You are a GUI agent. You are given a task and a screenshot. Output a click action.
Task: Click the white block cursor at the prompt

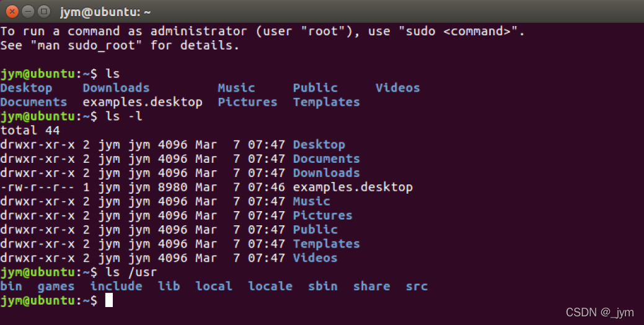[x=109, y=300]
